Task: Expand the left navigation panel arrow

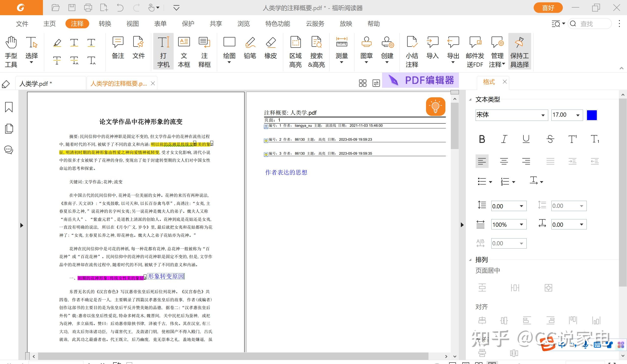Action: click(22, 225)
